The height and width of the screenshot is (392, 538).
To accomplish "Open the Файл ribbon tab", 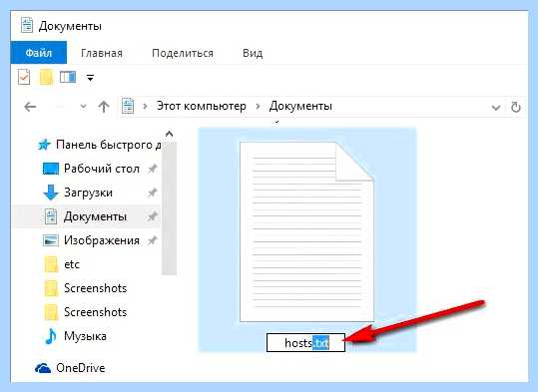I will click(x=38, y=53).
